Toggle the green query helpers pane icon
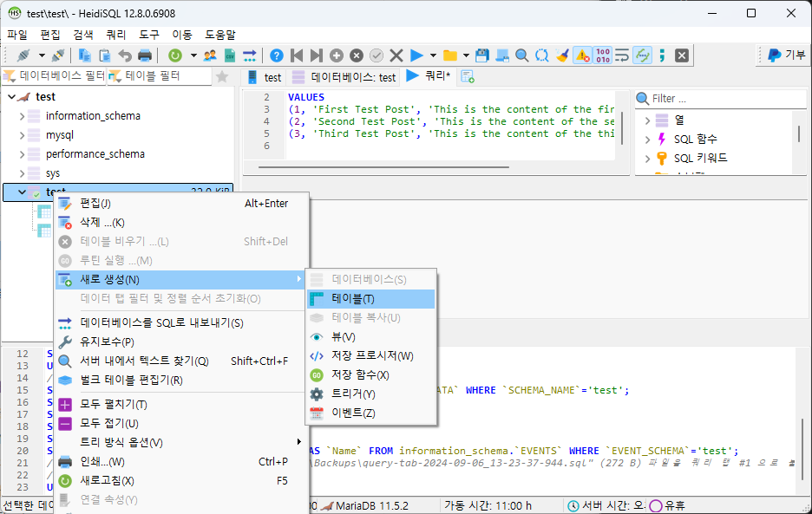This screenshot has height=514, width=812. tap(642, 55)
